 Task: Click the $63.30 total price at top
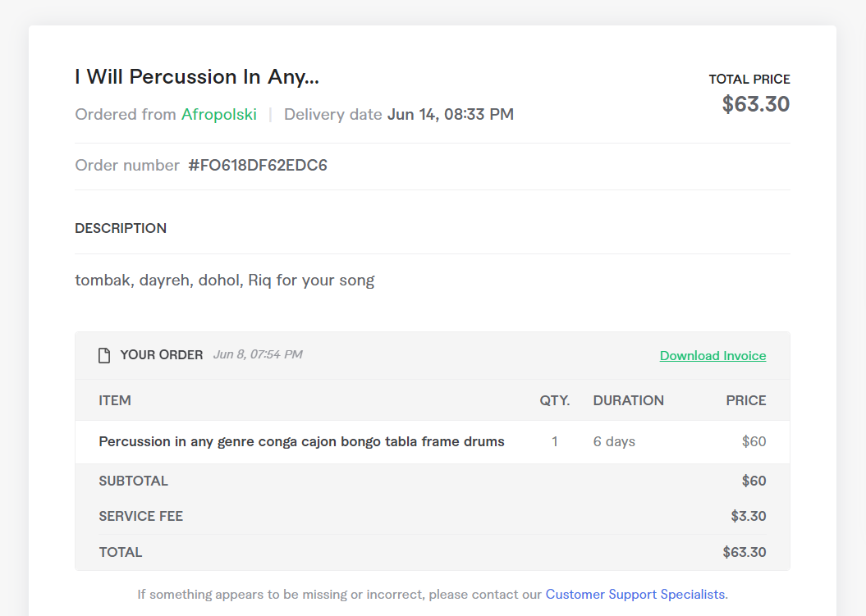pos(755,104)
